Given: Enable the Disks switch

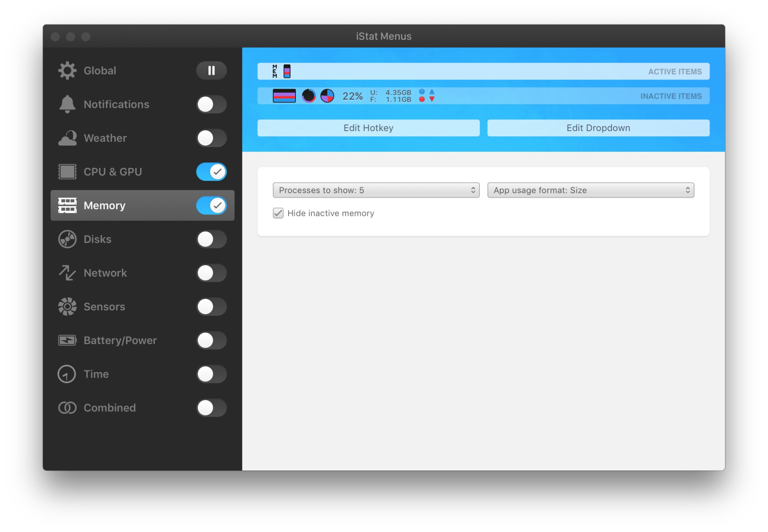Looking at the screenshot, I should pyautogui.click(x=211, y=239).
